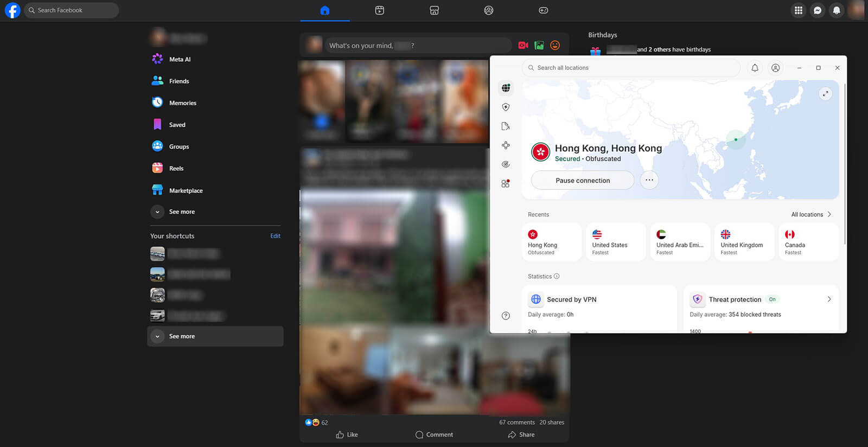Open the Gaming tab in the top navigation
The width and height of the screenshot is (868, 447).
pos(543,10)
